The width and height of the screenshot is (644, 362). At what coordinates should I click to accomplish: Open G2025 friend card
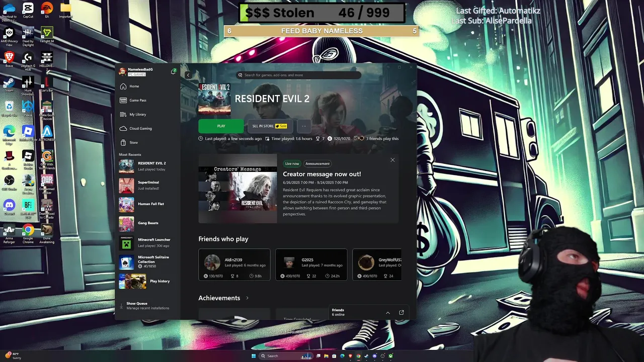[311, 264]
